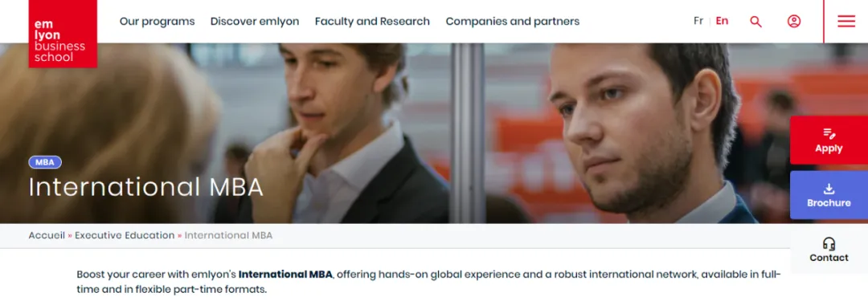Click the emlyon business school logo
Image resolution: width=868 pixels, height=305 pixels.
click(63, 34)
